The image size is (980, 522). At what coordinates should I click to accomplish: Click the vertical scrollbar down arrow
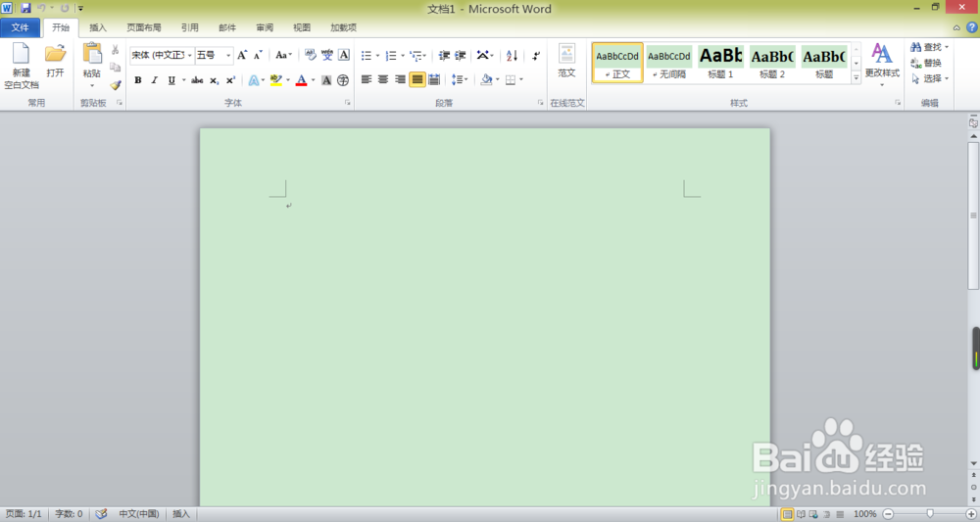[973, 463]
